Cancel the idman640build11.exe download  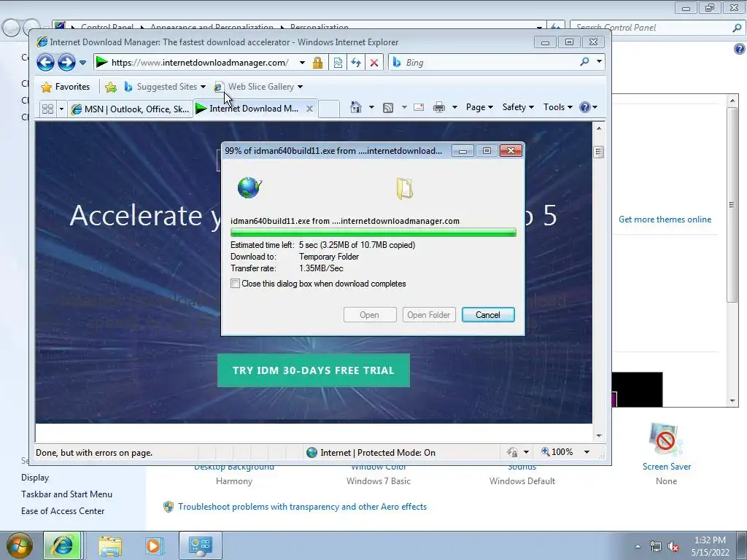point(488,315)
